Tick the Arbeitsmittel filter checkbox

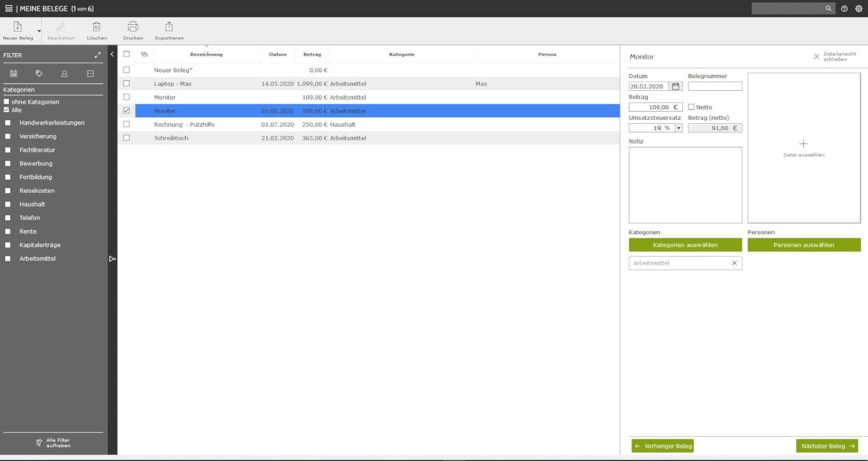8,259
